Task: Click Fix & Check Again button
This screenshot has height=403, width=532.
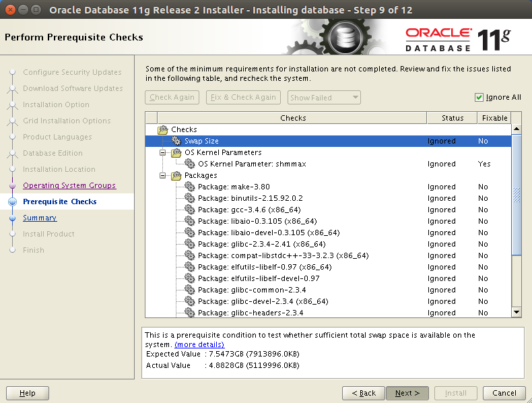Action: click(243, 98)
